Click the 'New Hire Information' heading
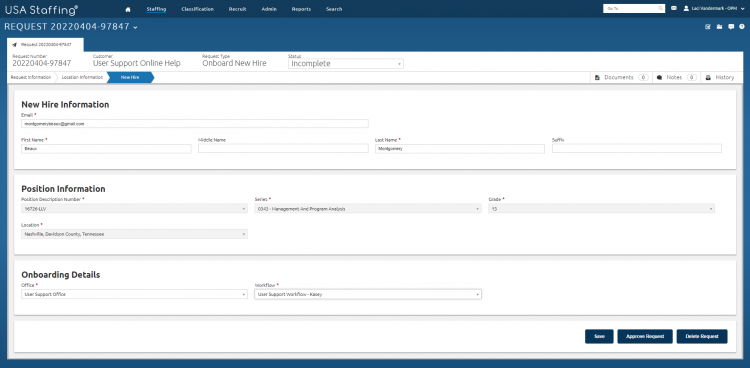The image size is (750, 368). (66, 104)
